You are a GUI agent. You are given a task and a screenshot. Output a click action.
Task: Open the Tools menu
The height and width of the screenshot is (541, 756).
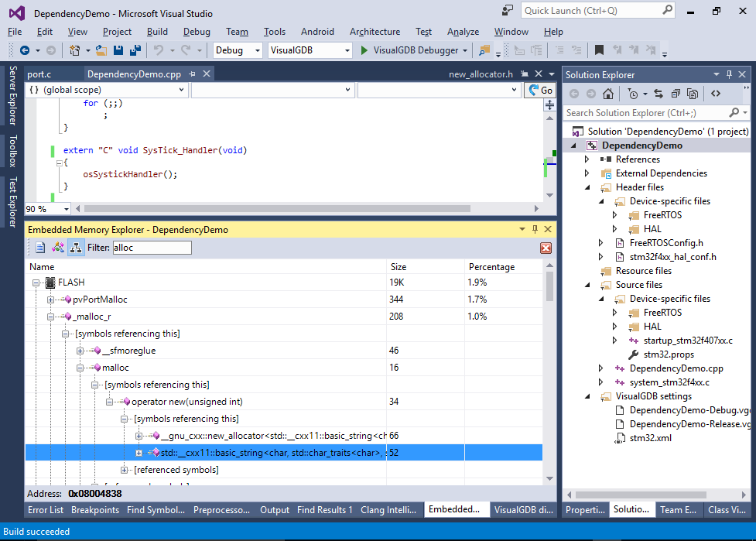click(x=275, y=32)
